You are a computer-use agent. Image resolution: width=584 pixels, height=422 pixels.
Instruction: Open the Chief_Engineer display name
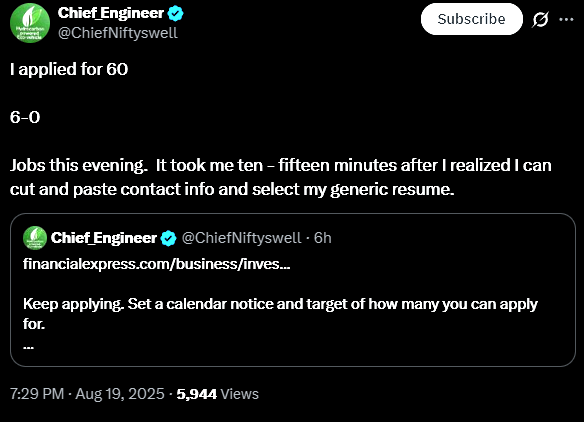[x=111, y=13]
